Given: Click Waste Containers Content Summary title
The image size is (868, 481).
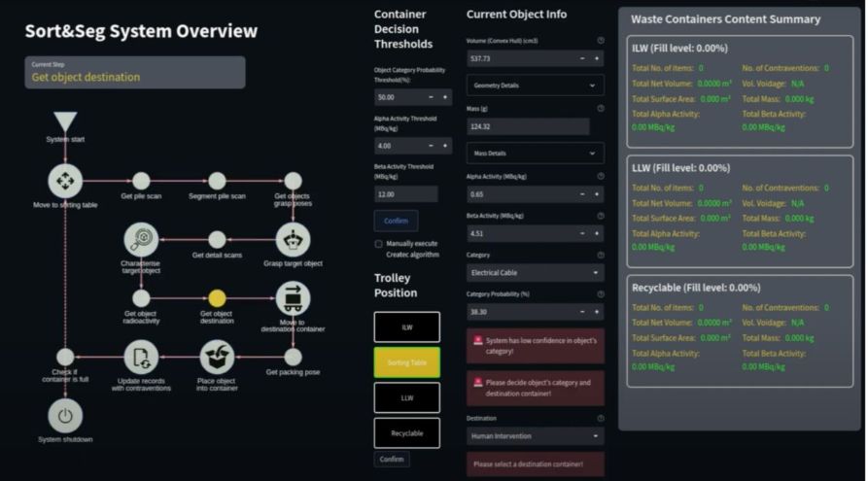Looking at the screenshot, I should 726,18.
